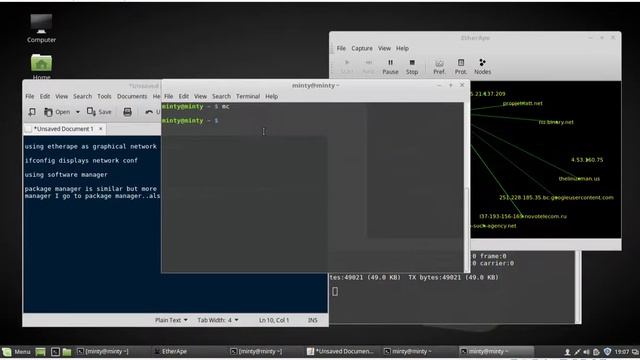The width and height of the screenshot is (640, 360).
Task: Click the googleusercontent.com node label
Action: (x=556, y=198)
